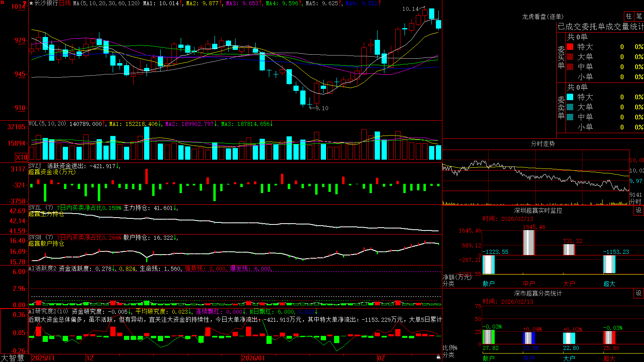Click the 龙虎看盘(逐单) panel title
Image resolution: width=644 pixels, height=362 pixels.
coord(543,16)
